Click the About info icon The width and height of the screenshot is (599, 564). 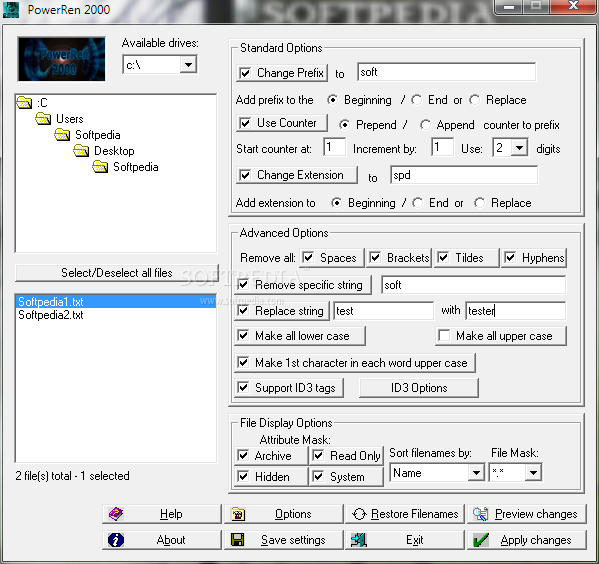point(116,540)
